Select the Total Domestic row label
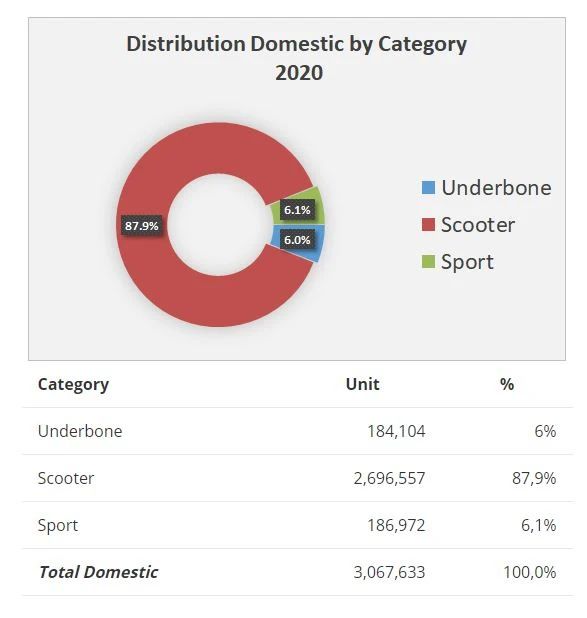Viewport: 587px width, 618px height. [98, 572]
